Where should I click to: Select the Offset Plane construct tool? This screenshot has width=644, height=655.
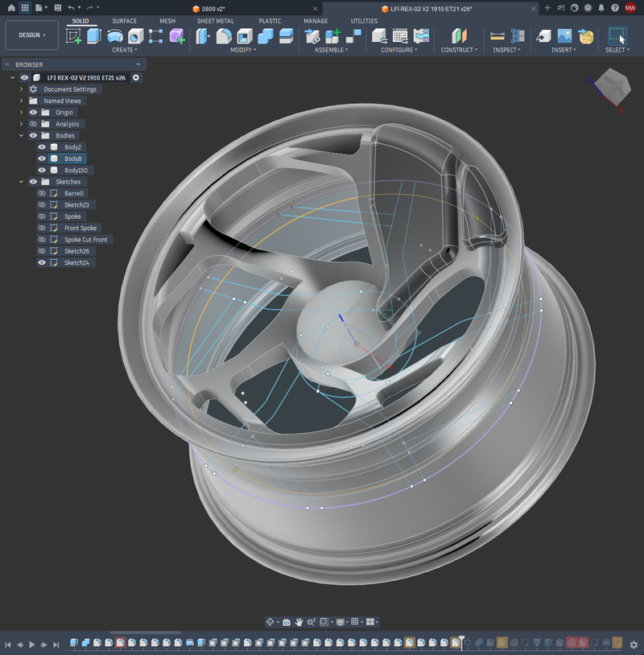pyautogui.click(x=459, y=36)
